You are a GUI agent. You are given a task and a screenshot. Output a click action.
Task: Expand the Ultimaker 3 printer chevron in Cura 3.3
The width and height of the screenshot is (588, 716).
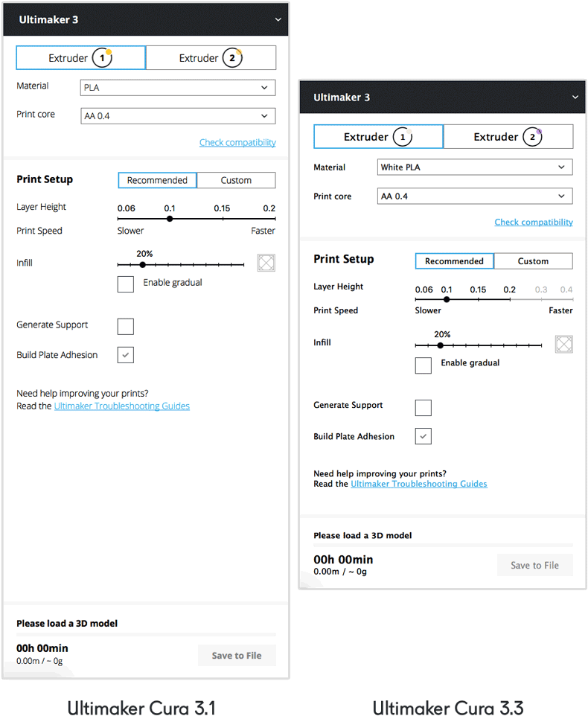coord(575,97)
